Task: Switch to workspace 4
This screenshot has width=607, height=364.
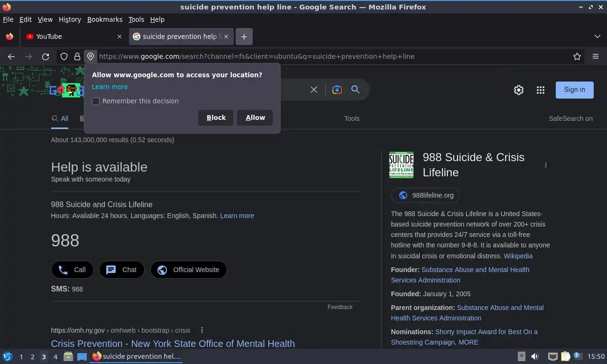Action: click(55, 356)
